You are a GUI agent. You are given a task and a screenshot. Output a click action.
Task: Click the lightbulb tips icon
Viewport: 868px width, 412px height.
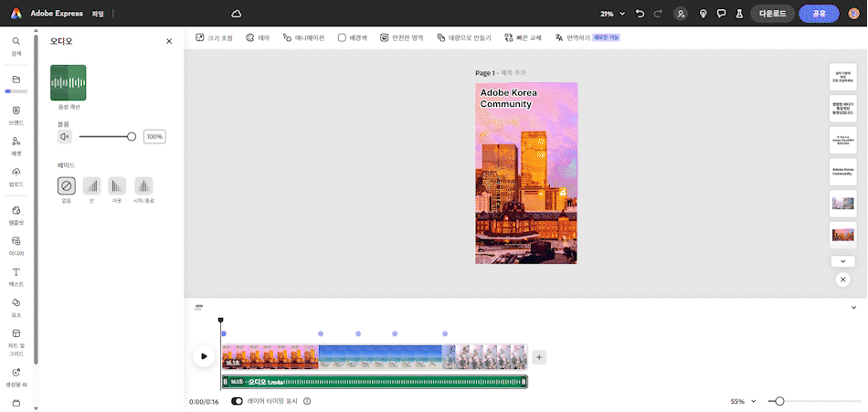point(703,14)
